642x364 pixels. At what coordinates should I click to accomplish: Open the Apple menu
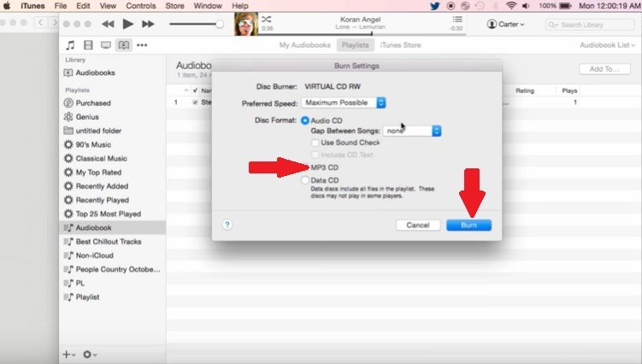[x=7, y=6]
